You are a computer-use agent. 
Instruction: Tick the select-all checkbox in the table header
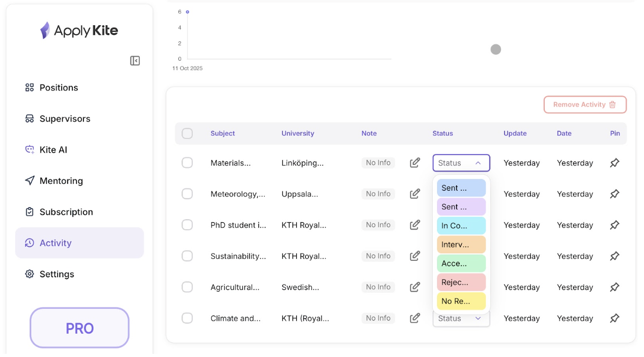[x=187, y=134]
